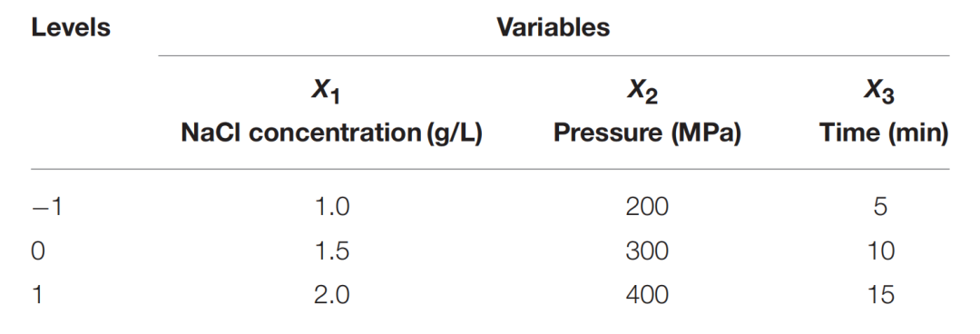This screenshot has width=980, height=334.
Task: Click the Variables header text
Action: pos(554,27)
